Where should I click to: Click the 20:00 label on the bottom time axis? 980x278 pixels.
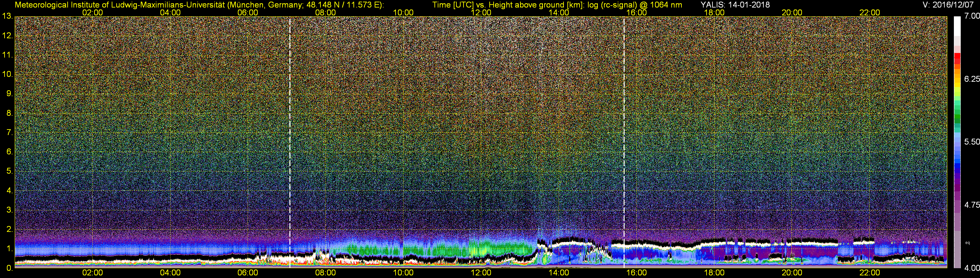click(792, 273)
